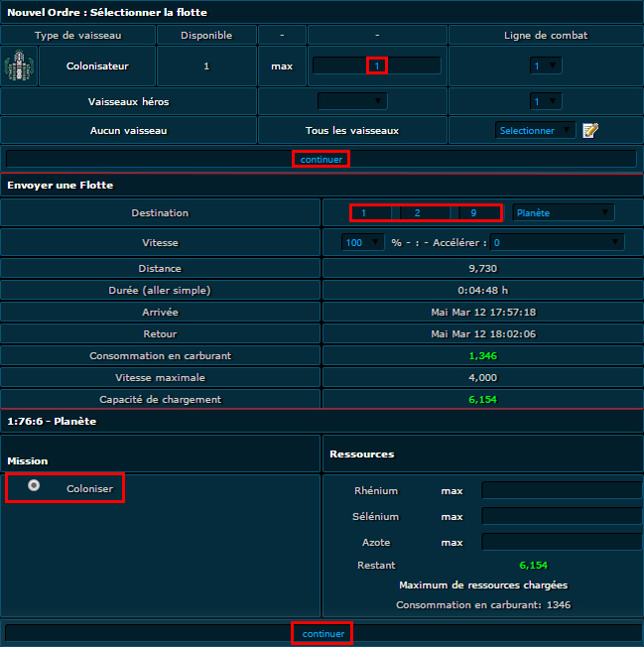
Task: Click max next to Rhénium
Action: point(451,490)
